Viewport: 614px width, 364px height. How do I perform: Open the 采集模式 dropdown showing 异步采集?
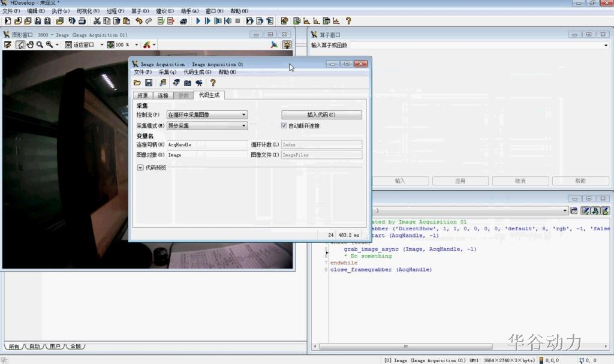pyautogui.click(x=207, y=126)
